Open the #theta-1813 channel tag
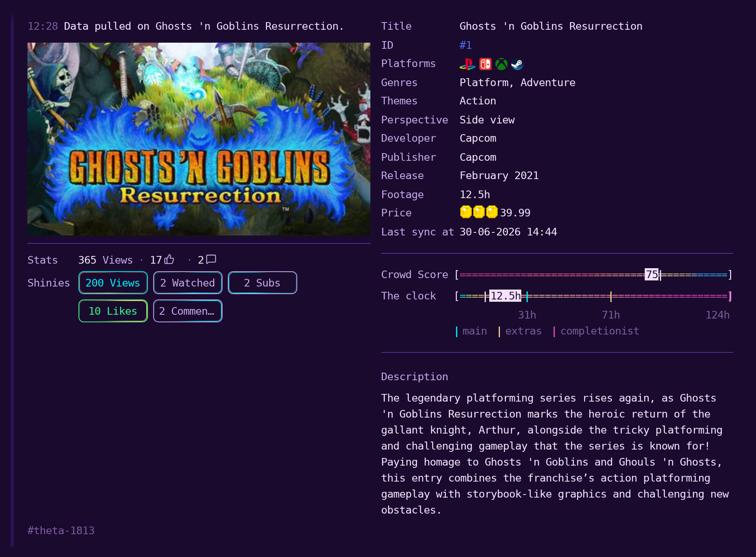 tap(61, 531)
